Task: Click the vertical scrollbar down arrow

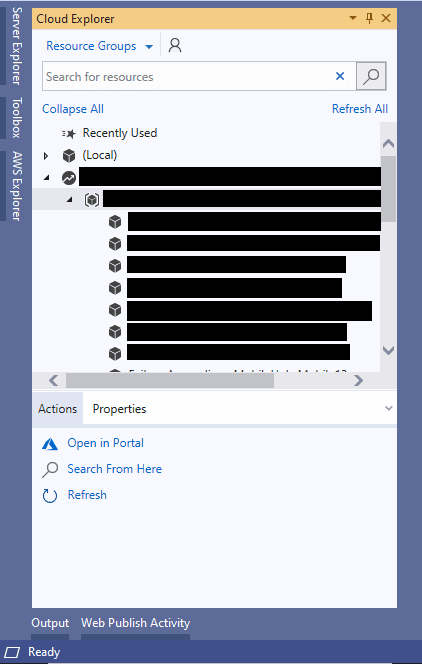Action: click(388, 350)
